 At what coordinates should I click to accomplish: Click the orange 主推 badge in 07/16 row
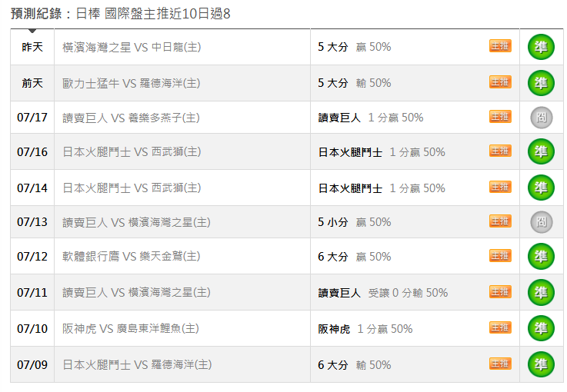click(x=500, y=151)
